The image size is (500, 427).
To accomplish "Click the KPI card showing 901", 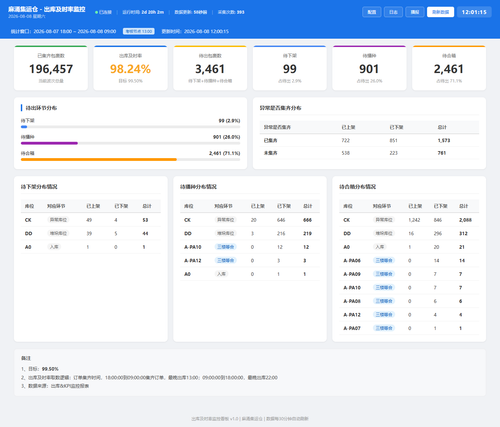I will (369, 68).
